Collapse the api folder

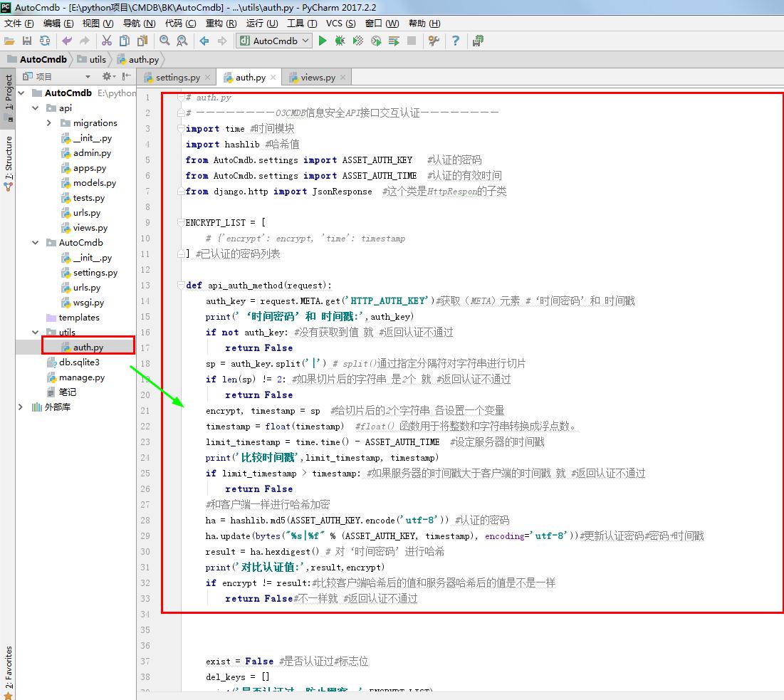(36, 108)
